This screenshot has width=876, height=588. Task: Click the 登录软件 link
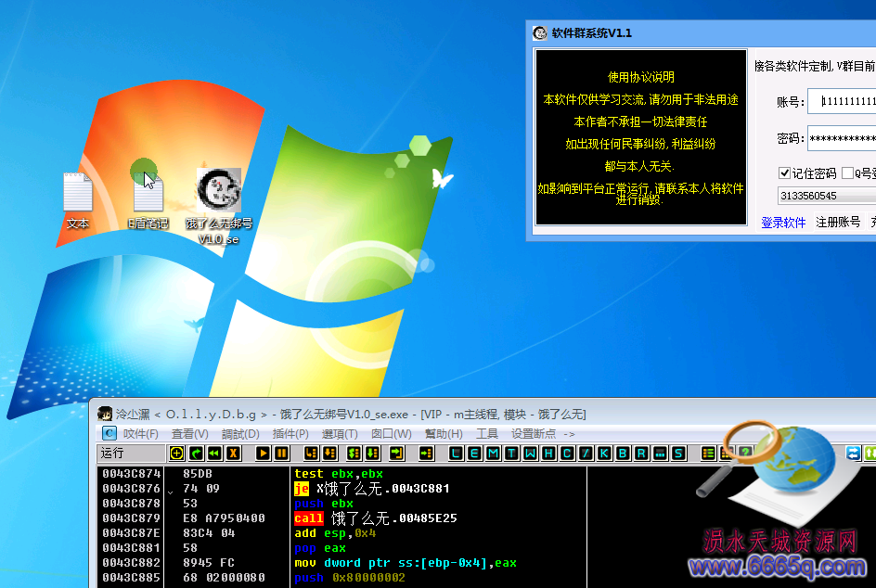pyautogui.click(x=783, y=223)
